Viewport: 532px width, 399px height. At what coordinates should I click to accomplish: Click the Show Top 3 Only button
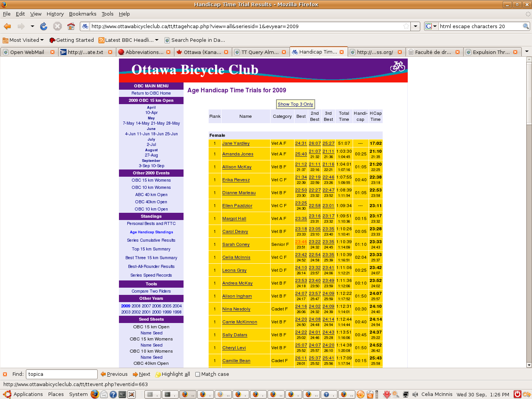point(295,104)
